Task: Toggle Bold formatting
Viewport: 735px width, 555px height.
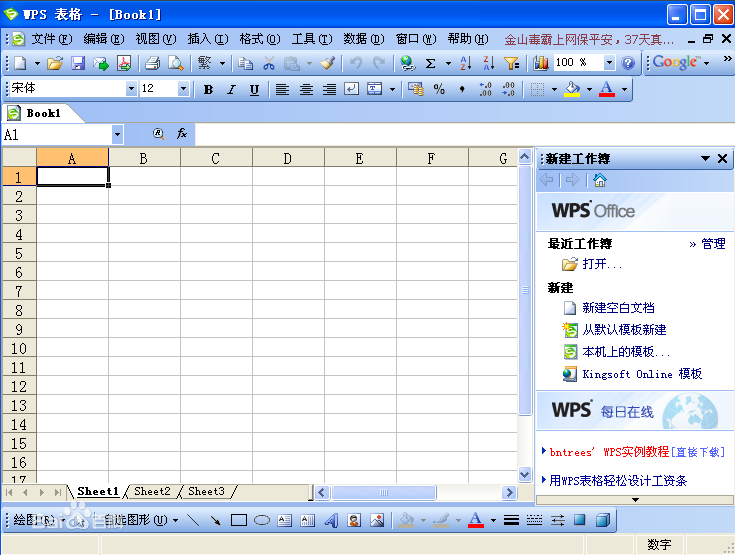Action: pos(209,90)
